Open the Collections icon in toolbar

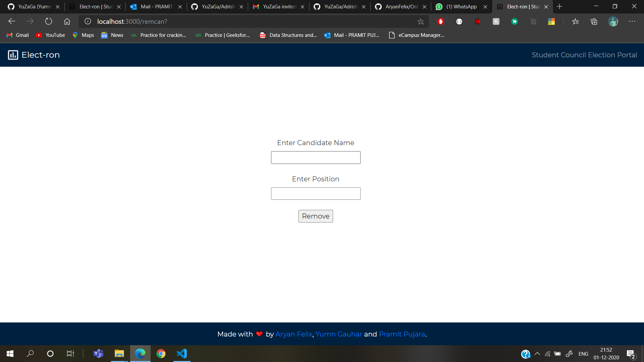coord(594,21)
